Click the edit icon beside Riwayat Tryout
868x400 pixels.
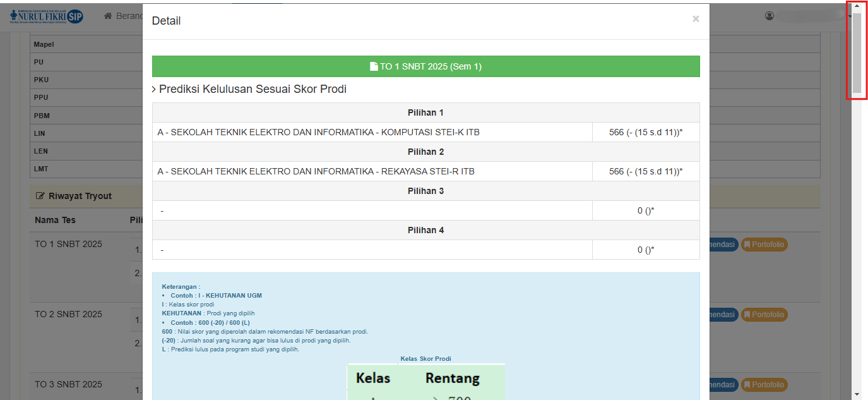40,197
